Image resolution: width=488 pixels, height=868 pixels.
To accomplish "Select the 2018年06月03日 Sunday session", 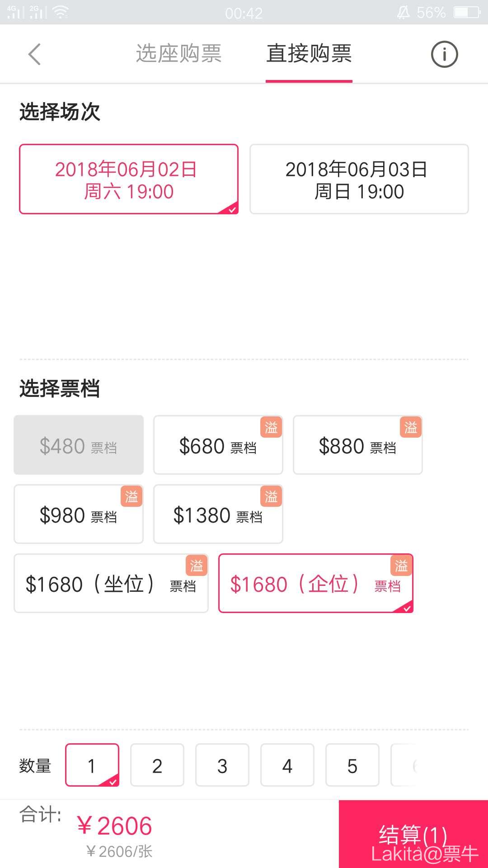I will click(359, 179).
